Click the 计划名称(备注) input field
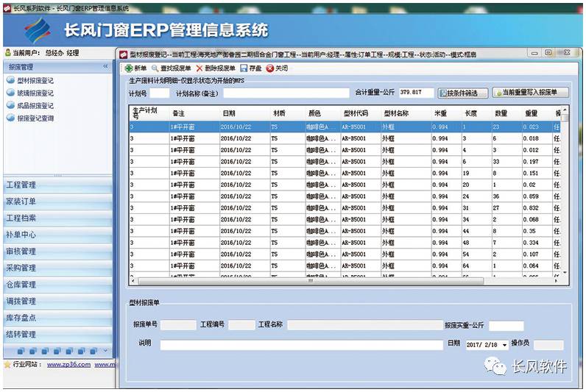The image size is (586, 392). [286, 93]
